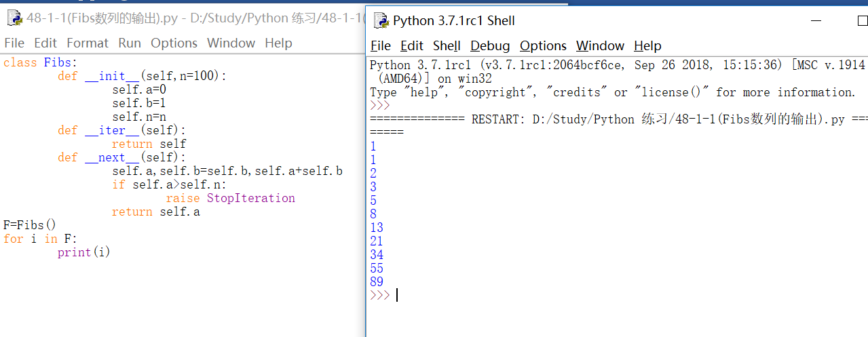Screen dimensions: 868x337
Task: Open Debug menu in the Python Shell
Action: (490, 45)
